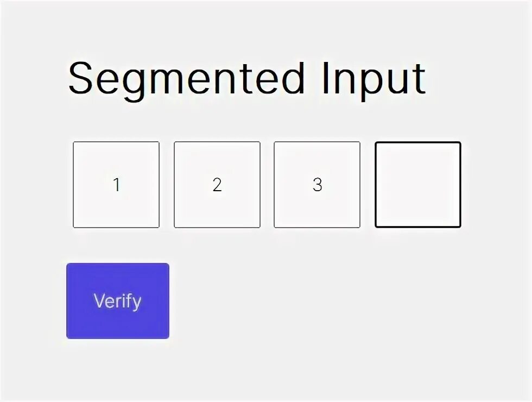
Task: Activate the last code digit field
Action: (x=418, y=185)
